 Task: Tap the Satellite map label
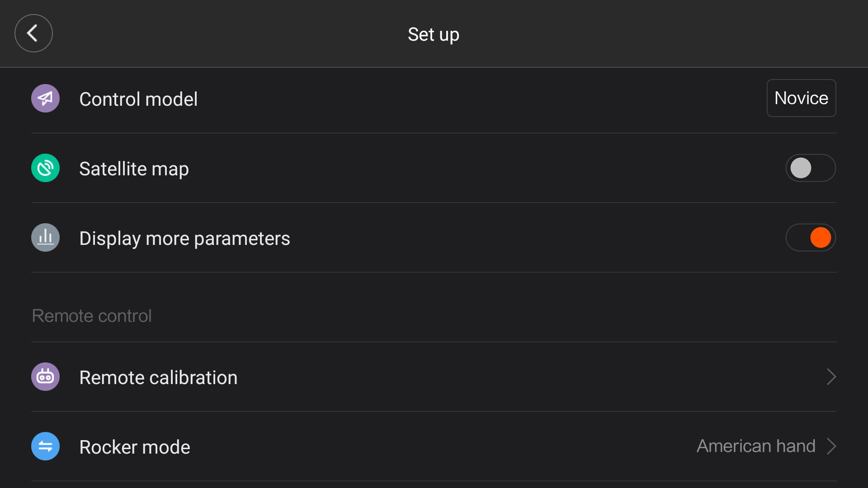134,169
